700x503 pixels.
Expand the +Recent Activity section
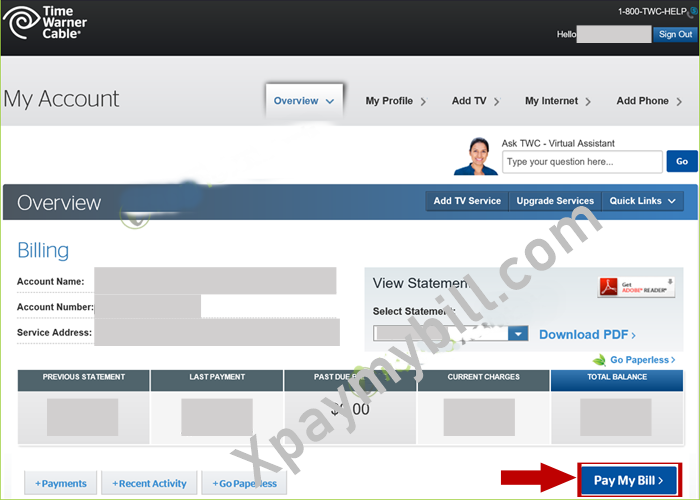149,483
